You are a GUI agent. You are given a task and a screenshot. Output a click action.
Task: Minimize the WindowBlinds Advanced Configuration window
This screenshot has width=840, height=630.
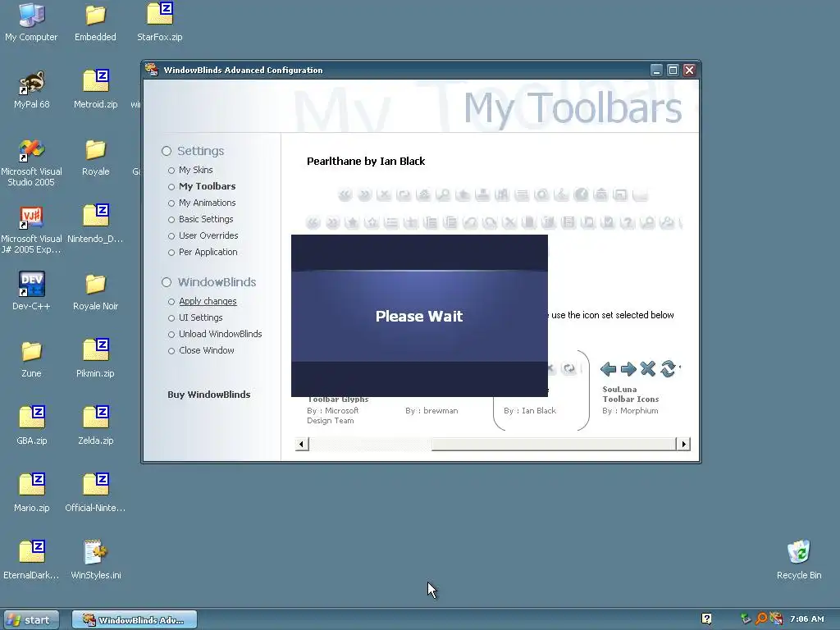point(656,71)
